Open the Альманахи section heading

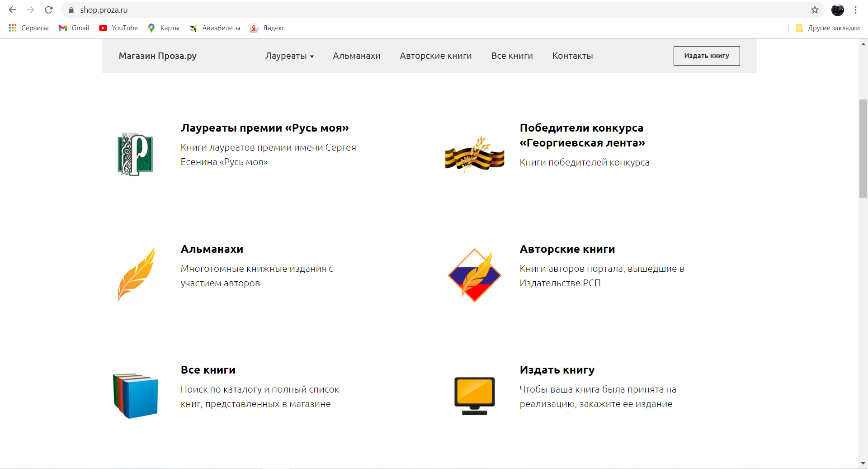pos(212,249)
